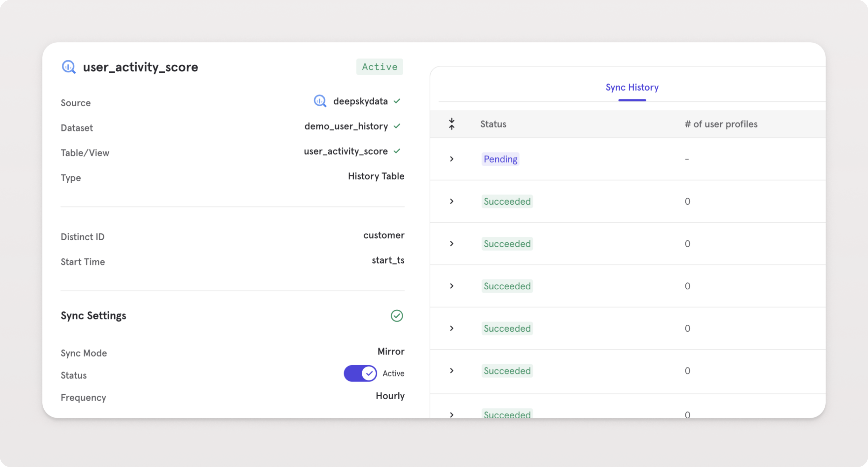The height and width of the screenshot is (467, 868).
Task: Click the deepskydata source name
Action: pyautogui.click(x=360, y=101)
